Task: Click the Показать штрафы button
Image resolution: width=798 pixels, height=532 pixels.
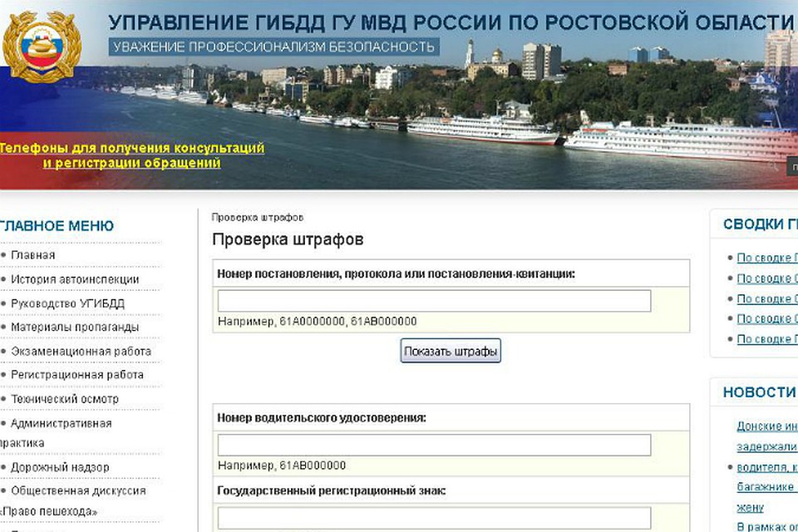Action: point(451,351)
